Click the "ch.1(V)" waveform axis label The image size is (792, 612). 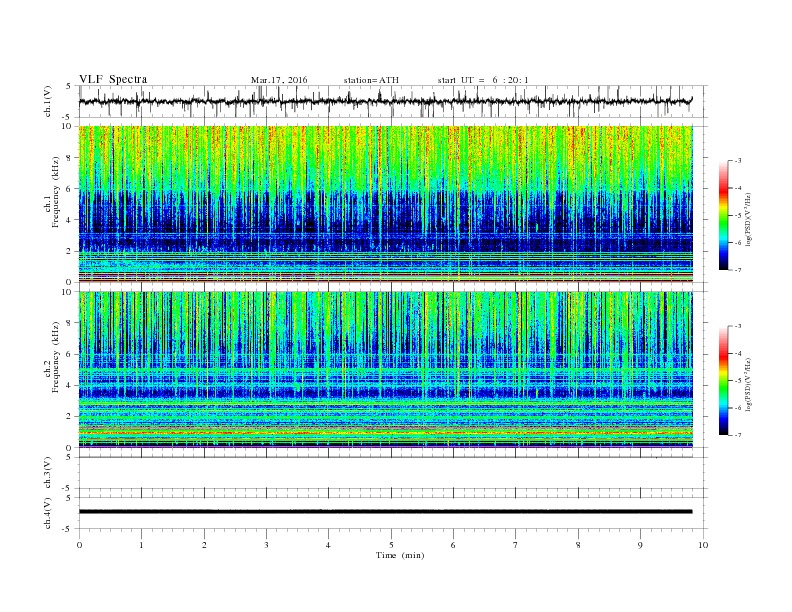48,101
